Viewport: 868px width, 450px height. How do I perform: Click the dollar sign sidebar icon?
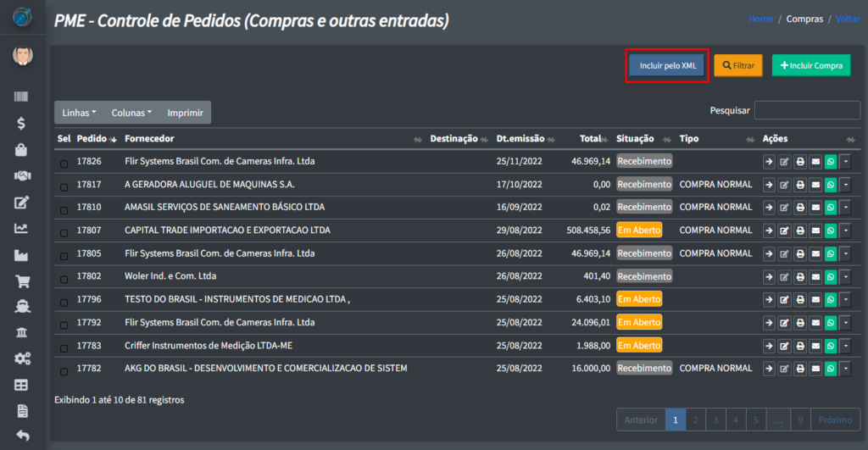click(22, 123)
